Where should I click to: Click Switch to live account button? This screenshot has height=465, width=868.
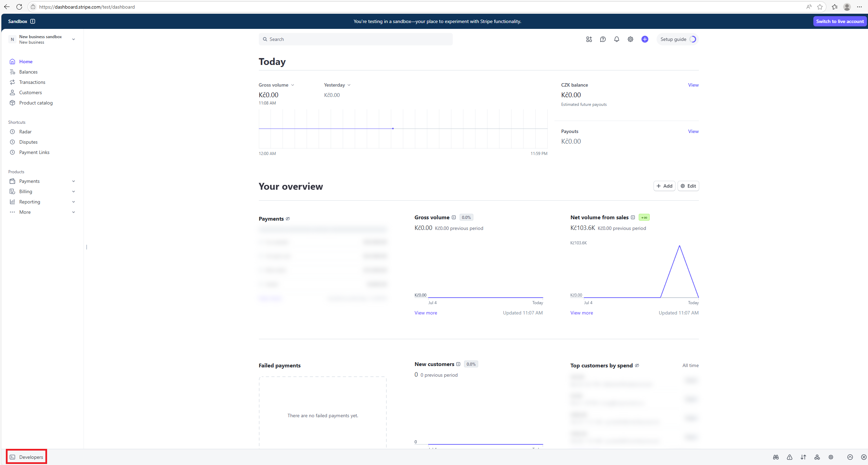point(840,21)
